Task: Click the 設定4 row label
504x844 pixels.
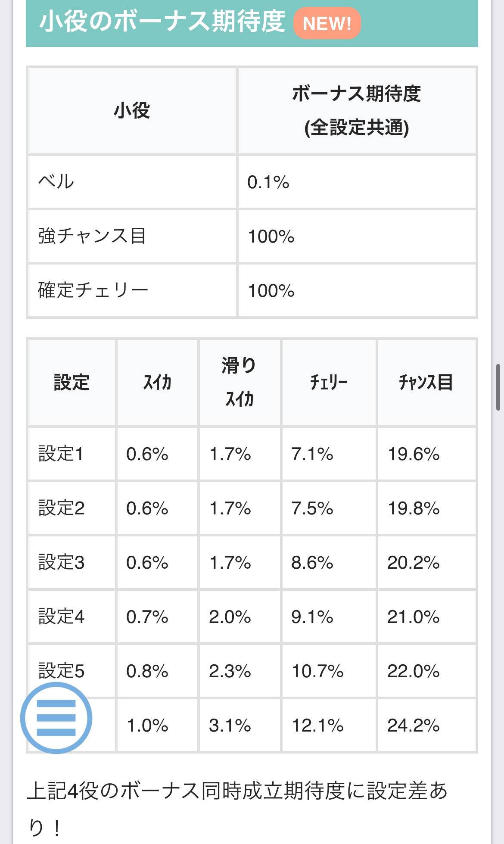Action: click(62, 617)
